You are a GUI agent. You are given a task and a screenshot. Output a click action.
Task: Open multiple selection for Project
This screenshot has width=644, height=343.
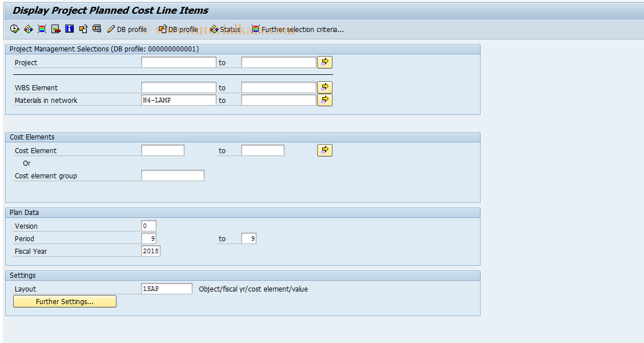[325, 62]
